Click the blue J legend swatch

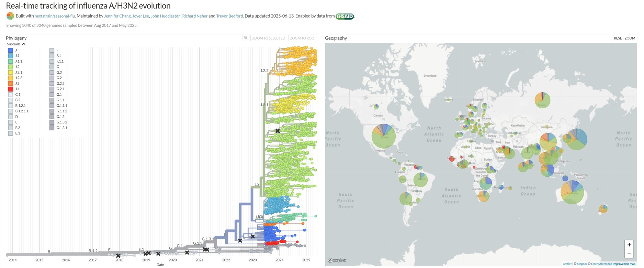[11, 50]
